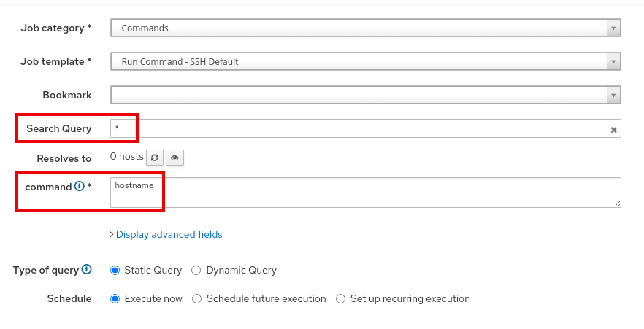Viewport: 644px width, 329px height.
Task: Choose Execute now schedule option
Action: [115, 299]
